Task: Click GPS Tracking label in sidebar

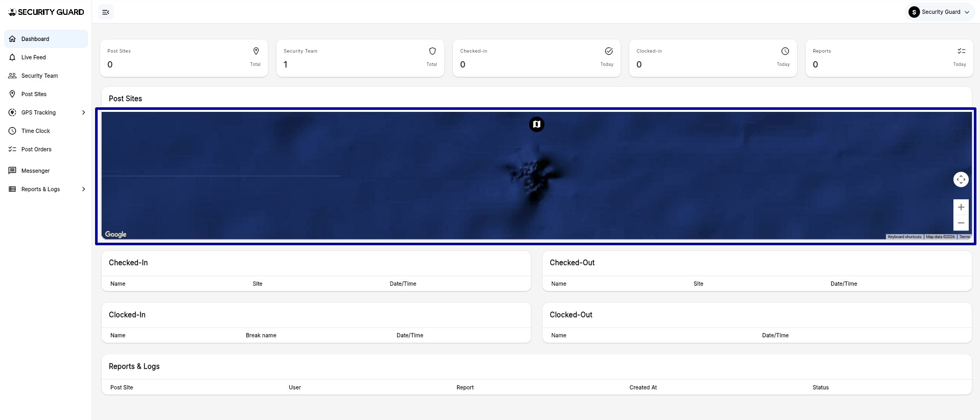Action: coord(39,112)
